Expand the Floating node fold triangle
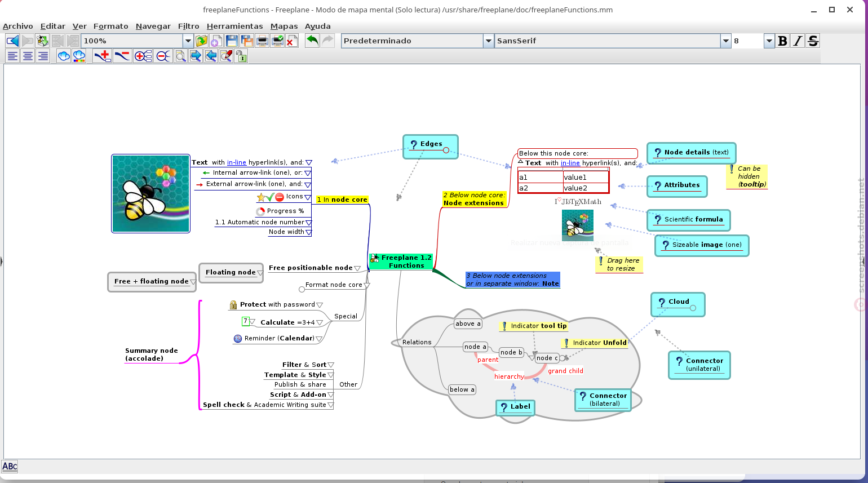 point(260,273)
